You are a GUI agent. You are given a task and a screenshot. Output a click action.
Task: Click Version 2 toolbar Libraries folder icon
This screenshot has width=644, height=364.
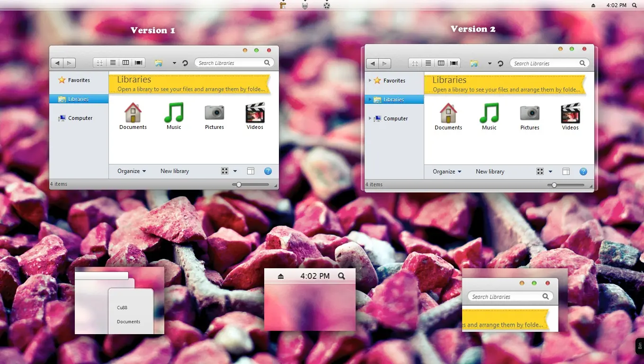pyautogui.click(x=474, y=64)
